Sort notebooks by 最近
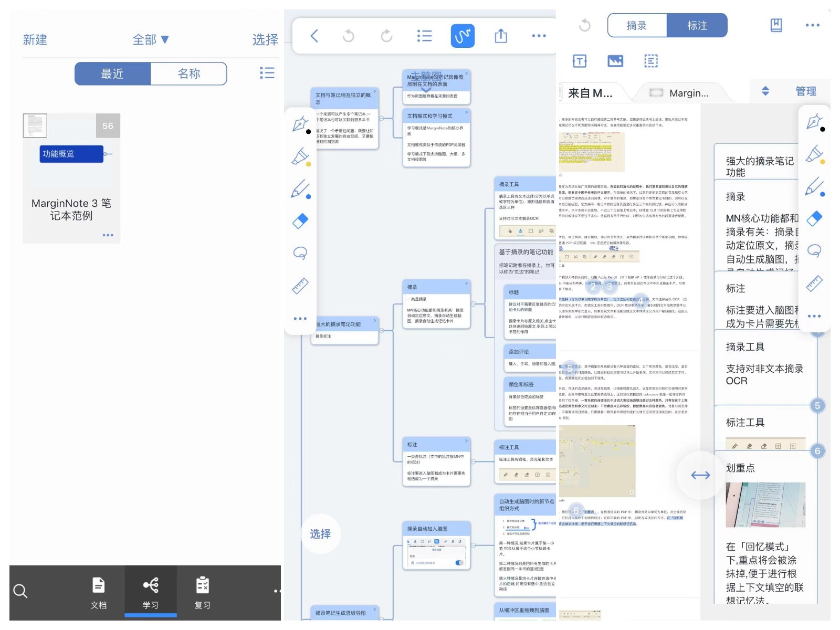The height and width of the screenshot is (630, 840). coord(112,73)
